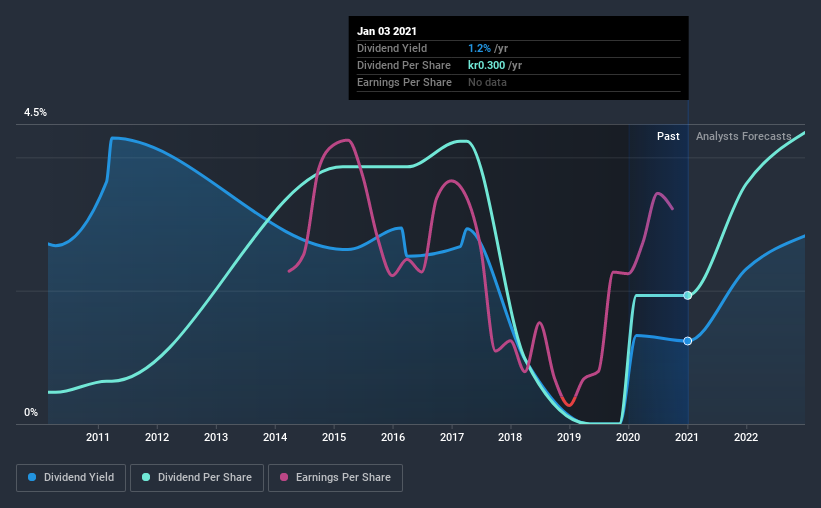Click the blue data point marker at 2021
The image size is (821, 508).
pos(687,341)
